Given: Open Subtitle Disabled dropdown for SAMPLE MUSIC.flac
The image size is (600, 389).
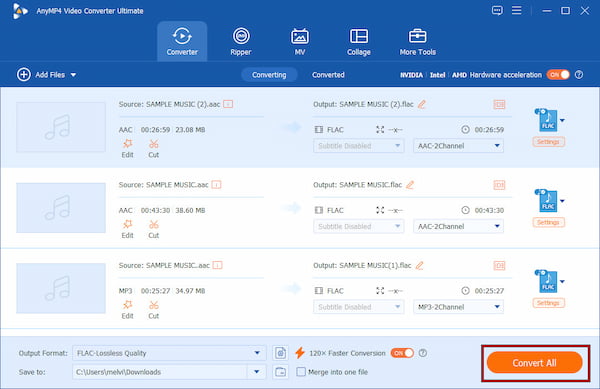Looking at the screenshot, I should [359, 226].
